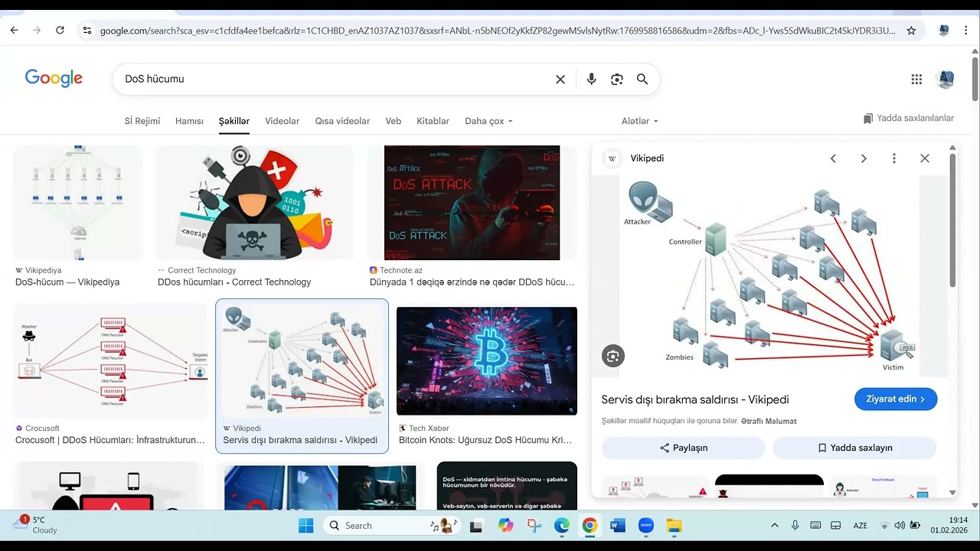
Task: Click the Paylaşın share button
Action: 683,448
